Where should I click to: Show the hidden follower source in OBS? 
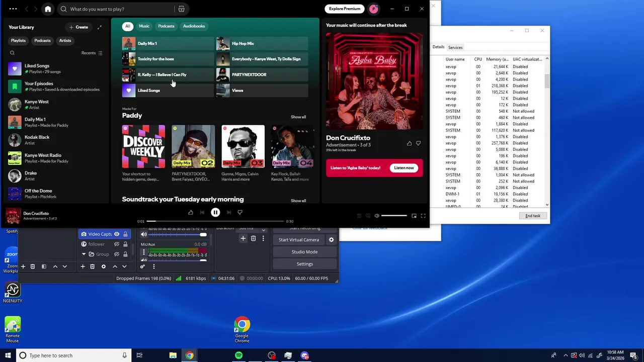tap(117, 244)
